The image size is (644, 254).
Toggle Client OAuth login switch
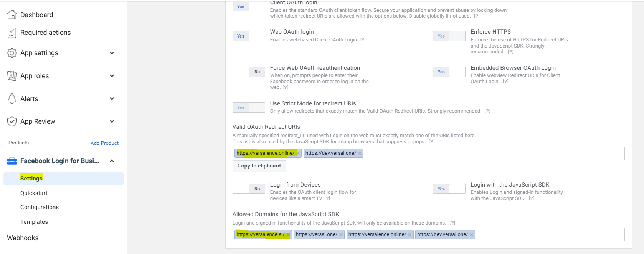[249, 7]
